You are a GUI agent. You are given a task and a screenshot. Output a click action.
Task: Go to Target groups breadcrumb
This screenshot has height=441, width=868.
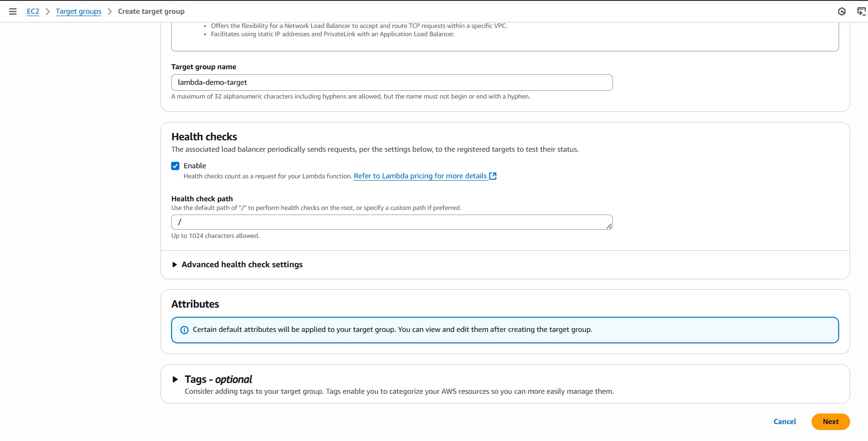(78, 11)
